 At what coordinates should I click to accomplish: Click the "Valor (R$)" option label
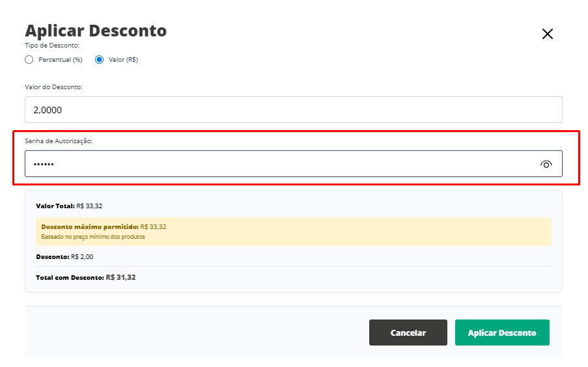click(x=123, y=60)
